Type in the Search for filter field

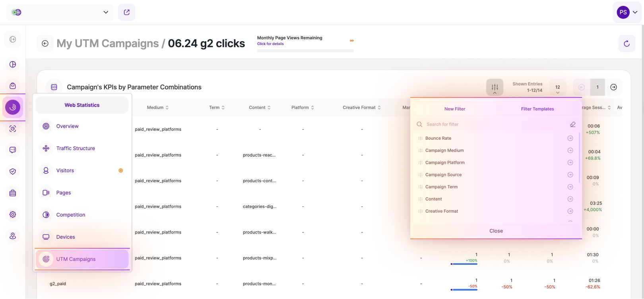pyautogui.click(x=493, y=124)
